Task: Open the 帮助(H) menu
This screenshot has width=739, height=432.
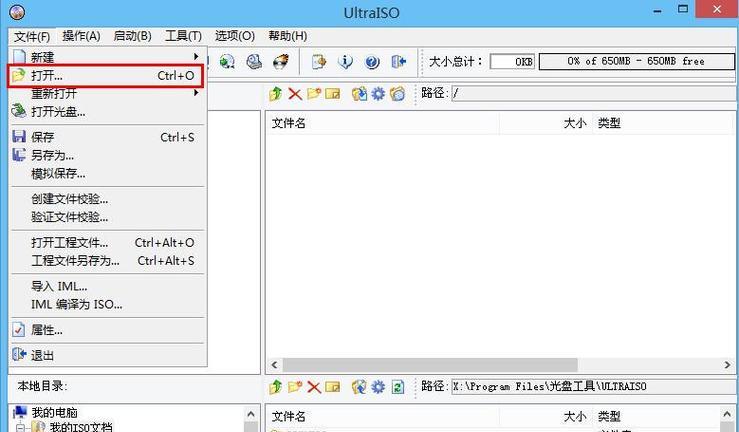Action: [287, 36]
